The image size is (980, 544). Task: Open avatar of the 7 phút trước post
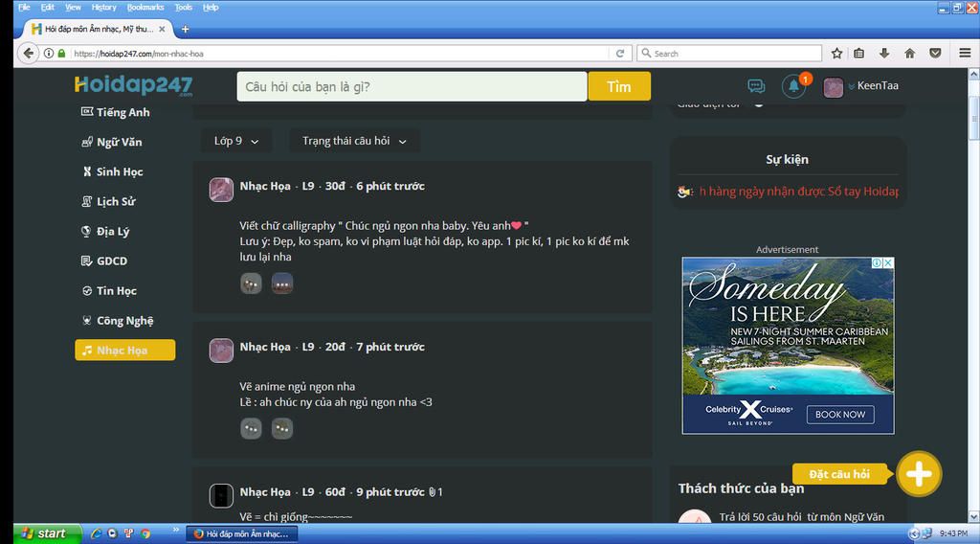coord(221,351)
